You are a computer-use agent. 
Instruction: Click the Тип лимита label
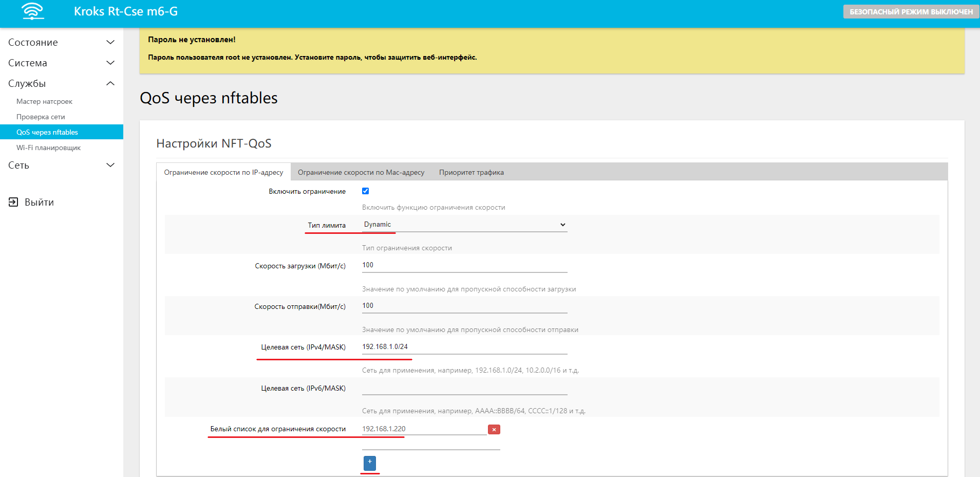pyautogui.click(x=327, y=225)
